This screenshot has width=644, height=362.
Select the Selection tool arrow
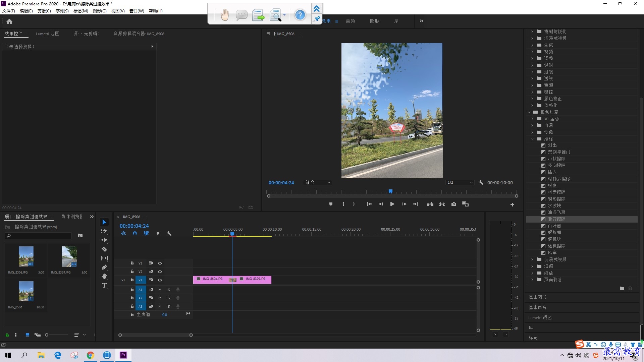(104, 222)
